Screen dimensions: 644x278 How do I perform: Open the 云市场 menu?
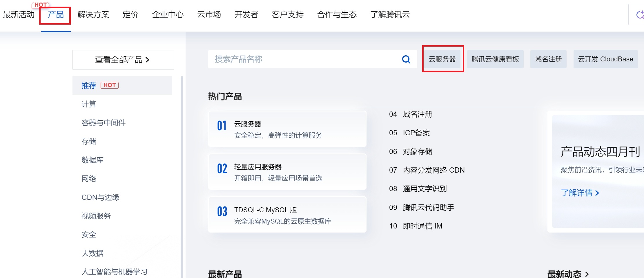click(209, 14)
